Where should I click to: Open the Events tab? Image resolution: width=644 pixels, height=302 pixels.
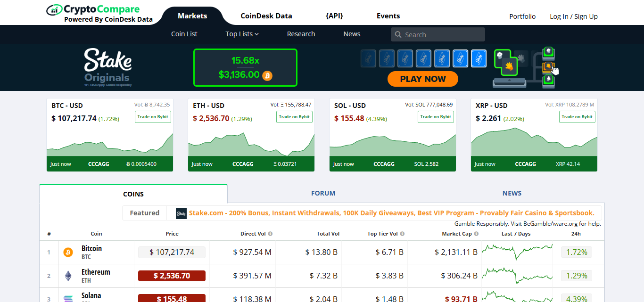388,16
